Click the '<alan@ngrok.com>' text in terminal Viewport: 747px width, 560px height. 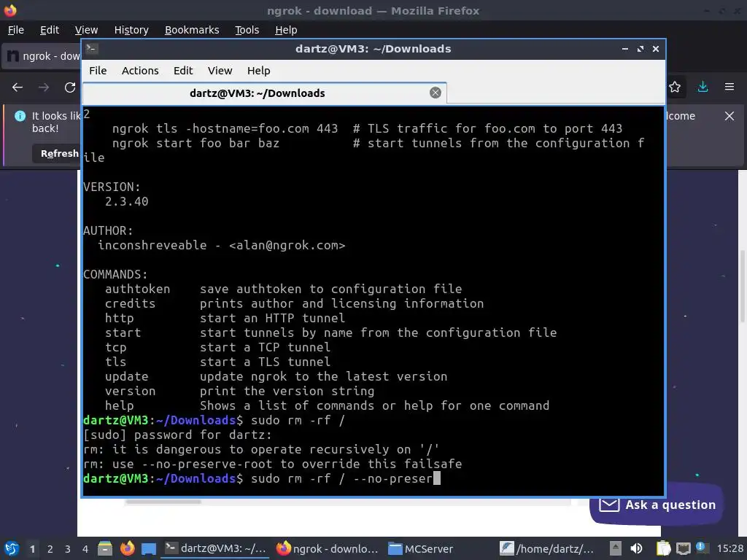[x=287, y=245]
